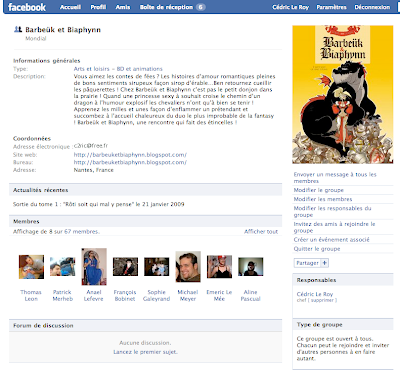Viewport: 400px width, 370px height.
Task: Click Déconnexion to log out
Action: (372, 7)
